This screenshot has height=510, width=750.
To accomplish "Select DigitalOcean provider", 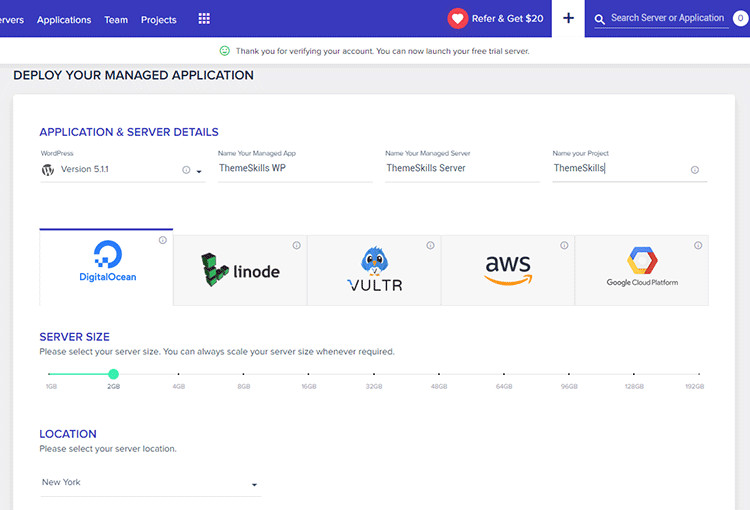I will click(x=106, y=267).
